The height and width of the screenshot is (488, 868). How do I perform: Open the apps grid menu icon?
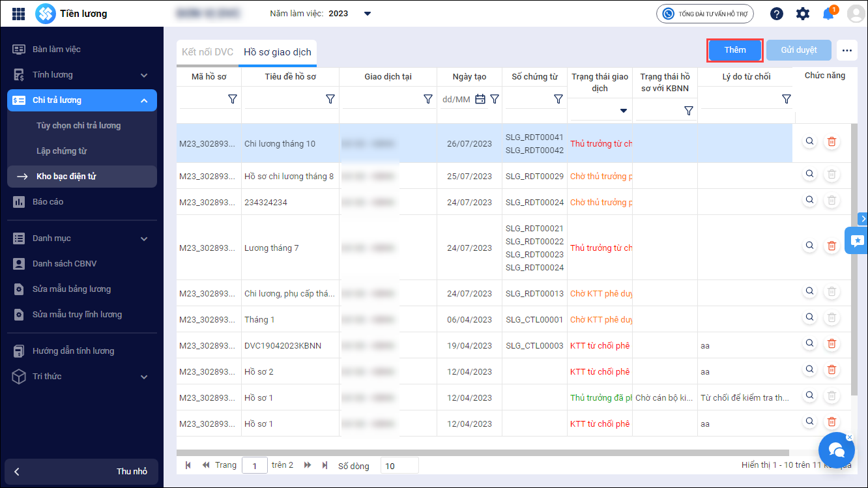[x=18, y=14]
